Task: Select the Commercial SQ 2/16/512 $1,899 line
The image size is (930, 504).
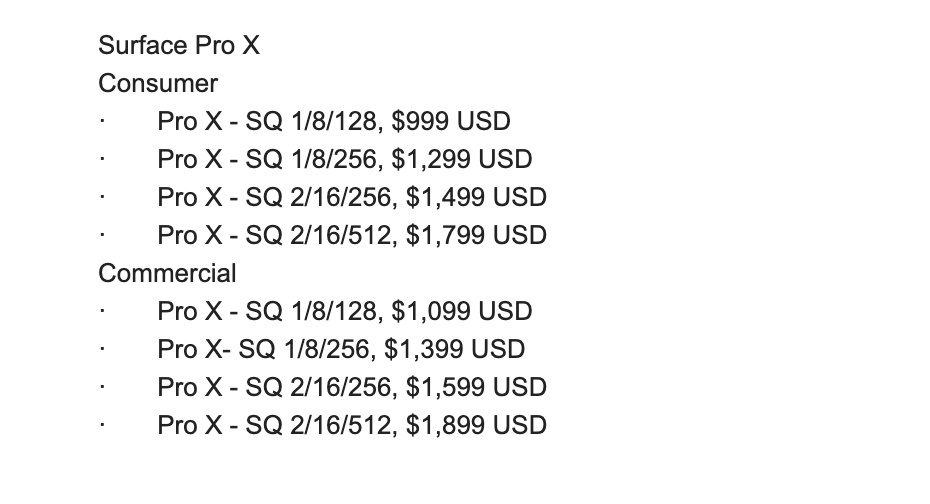Action: pos(352,425)
